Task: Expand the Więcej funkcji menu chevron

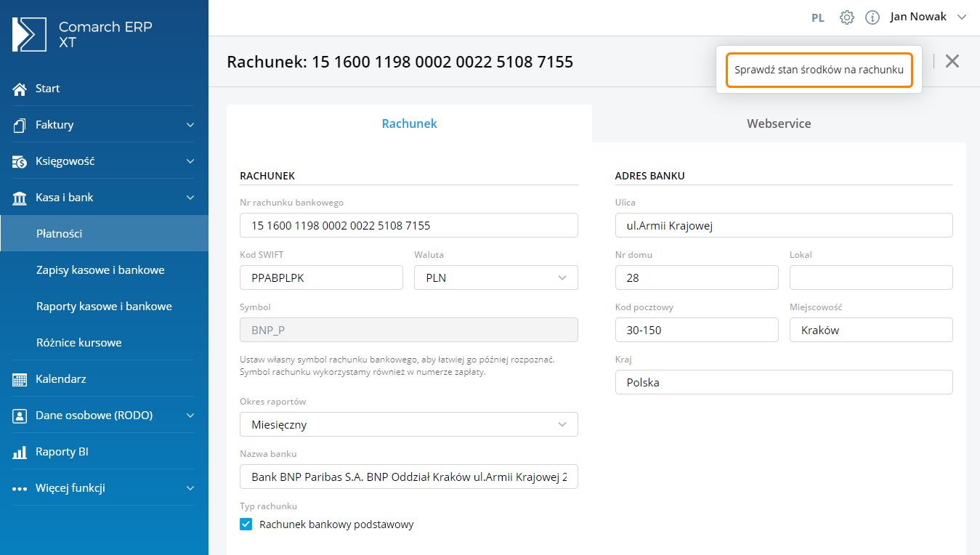Action: 190,488
